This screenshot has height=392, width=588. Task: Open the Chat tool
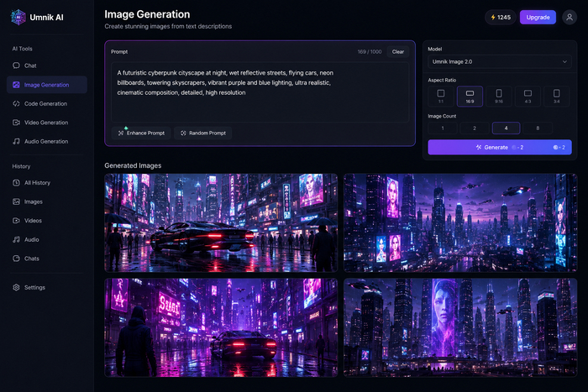[x=47, y=65]
